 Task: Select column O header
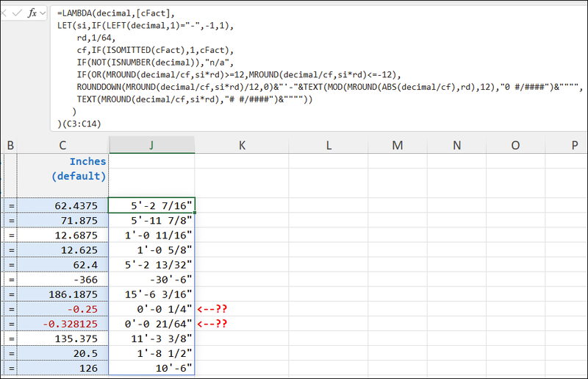(x=514, y=145)
